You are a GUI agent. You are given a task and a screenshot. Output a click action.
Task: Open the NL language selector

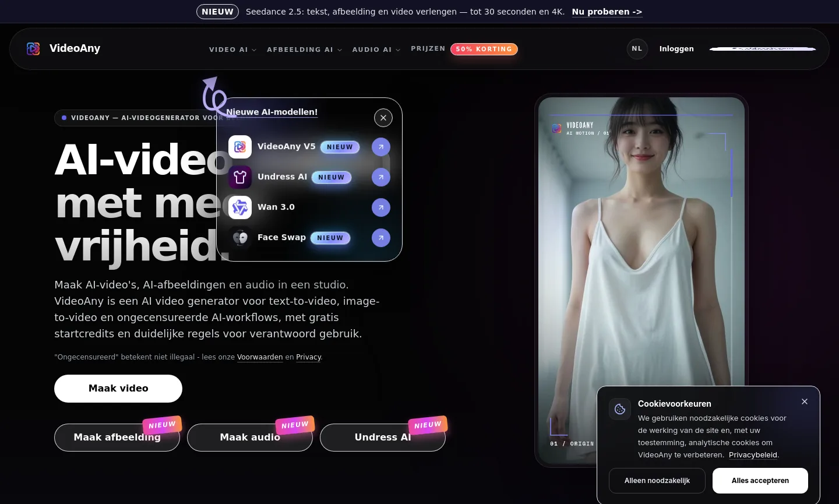point(637,49)
